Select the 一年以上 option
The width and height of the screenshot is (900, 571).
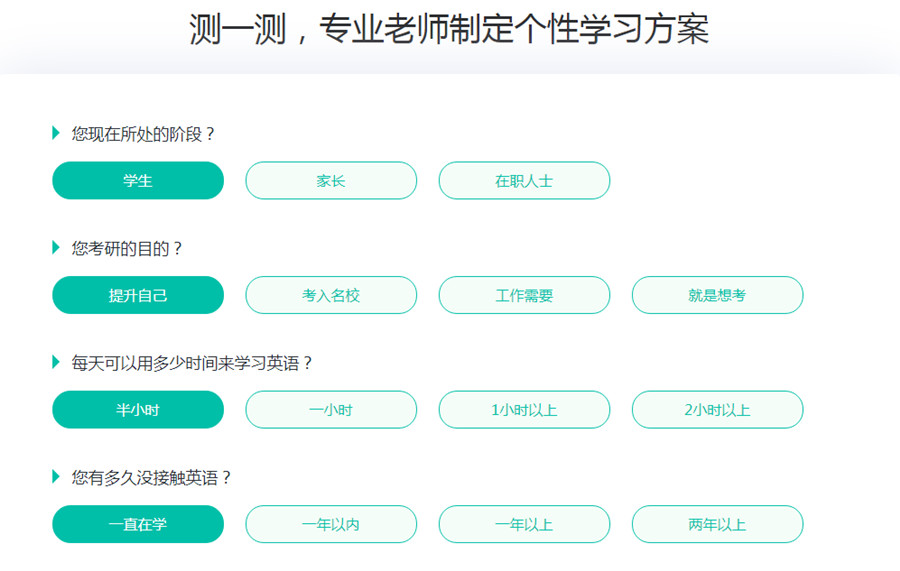point(524,524)
